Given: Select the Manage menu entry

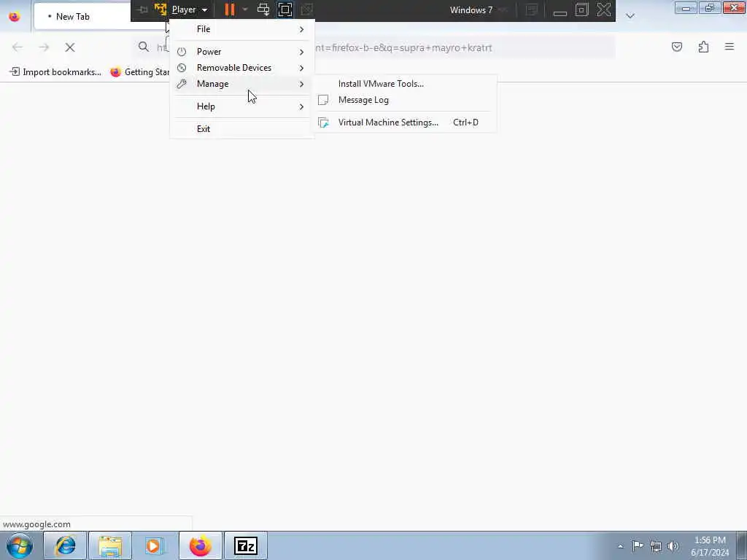Looking at the screenshot, I should click(242, 84).
